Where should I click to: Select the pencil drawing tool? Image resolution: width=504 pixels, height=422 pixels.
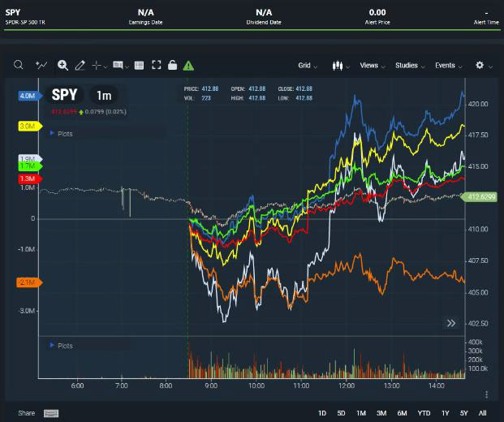coord(80,65)
